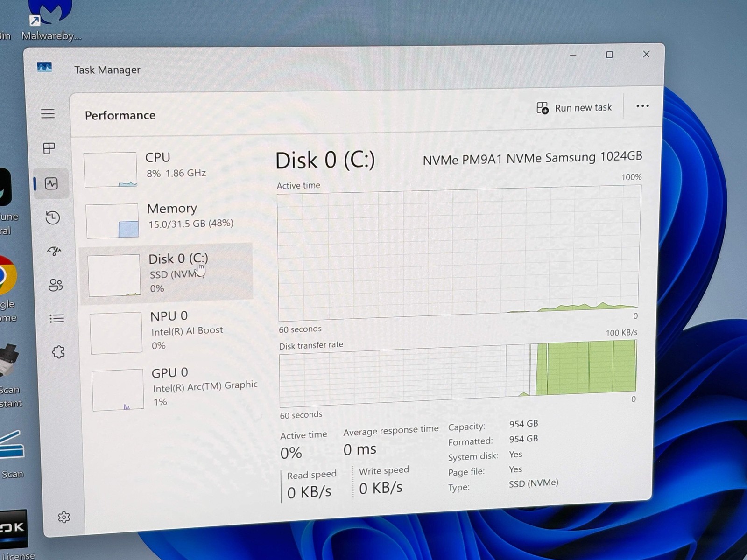Screen dimensions: 747x560
Task: Click the Memory mini graph thumbnail
Action: pos(112,221)
